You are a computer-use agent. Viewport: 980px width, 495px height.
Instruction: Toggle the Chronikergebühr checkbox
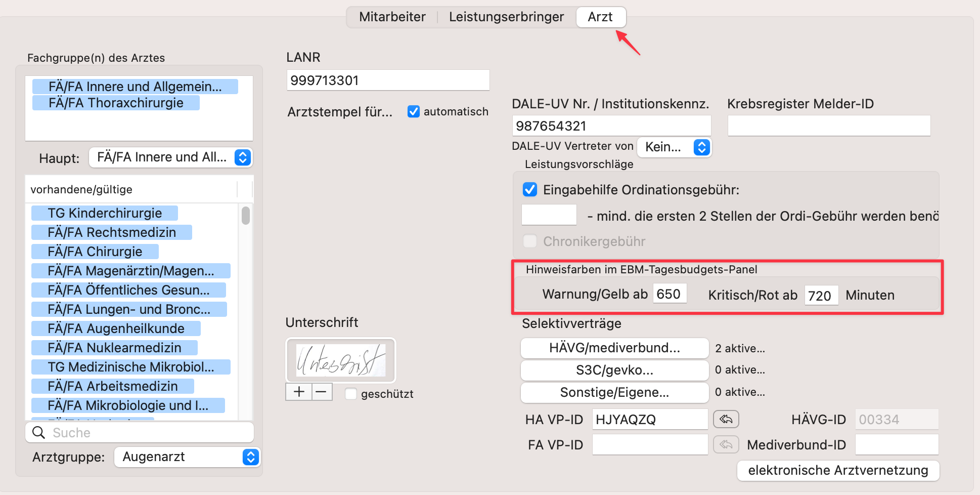pos(530,241)
